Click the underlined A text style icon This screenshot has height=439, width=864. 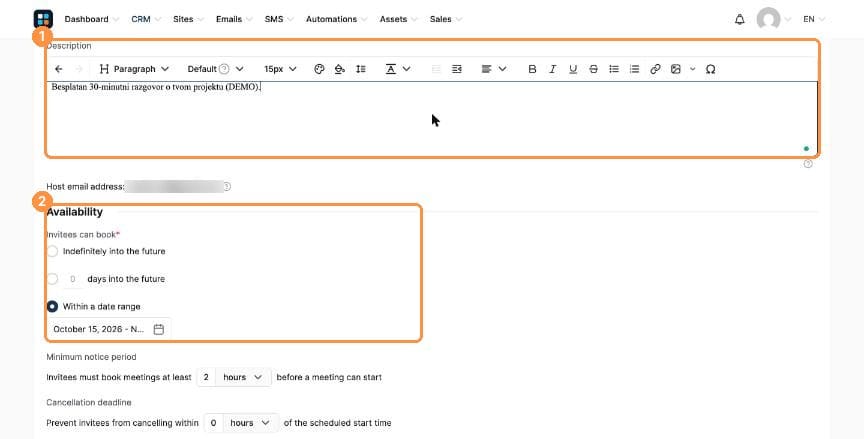[x=391, y=69]
